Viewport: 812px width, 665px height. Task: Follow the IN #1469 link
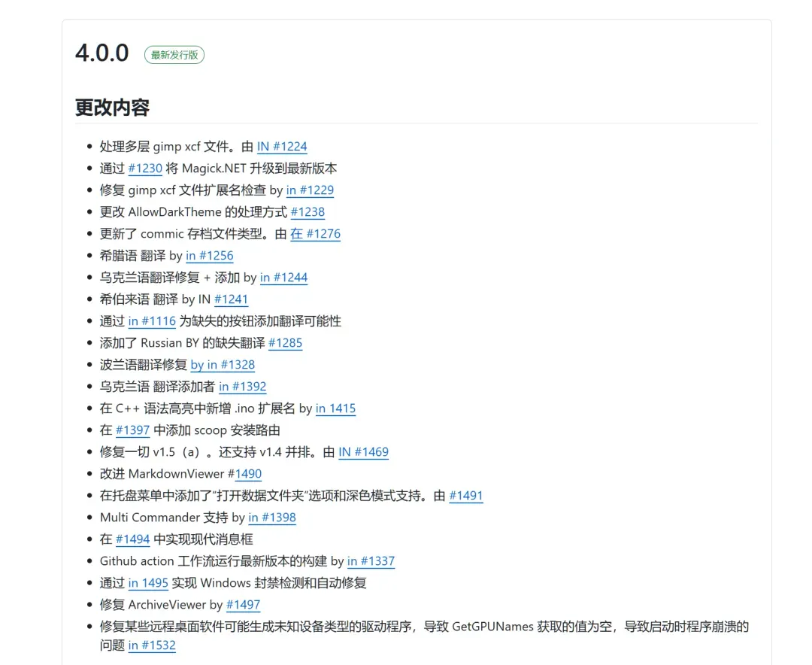click(x=364, y=452)
